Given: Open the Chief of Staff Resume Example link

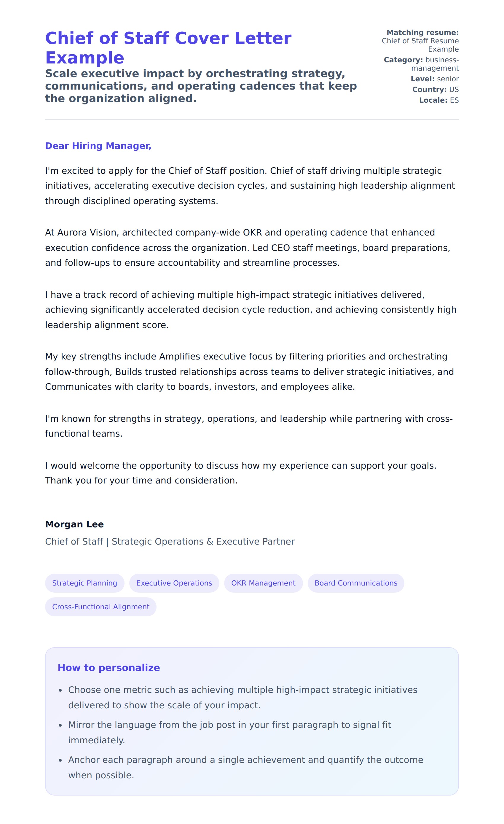Looking at the screenshot, I should pos(420,45).
